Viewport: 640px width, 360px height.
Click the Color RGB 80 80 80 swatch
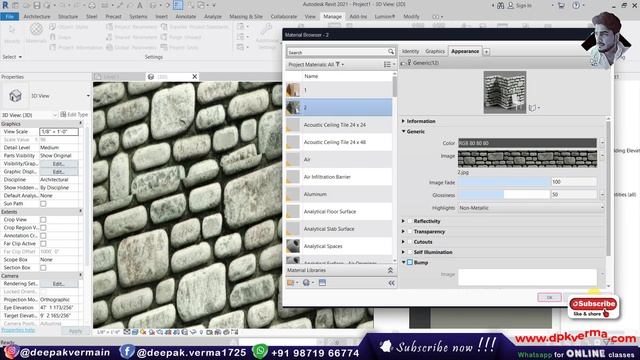pyautogui.click(x=527, y=143)
